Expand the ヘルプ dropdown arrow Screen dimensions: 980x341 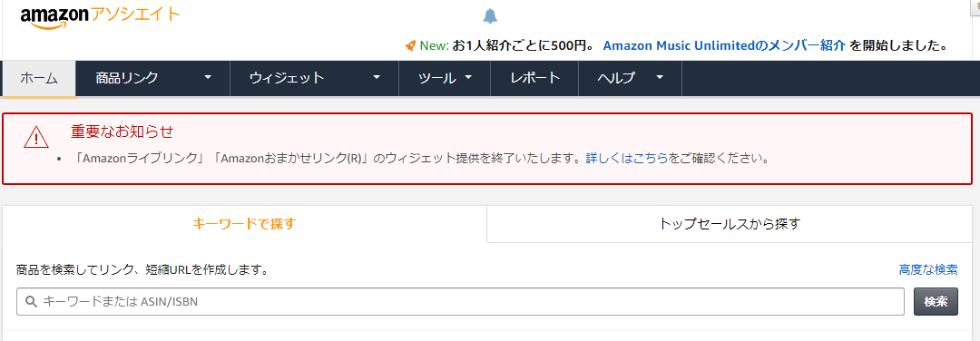coord(660,78)
